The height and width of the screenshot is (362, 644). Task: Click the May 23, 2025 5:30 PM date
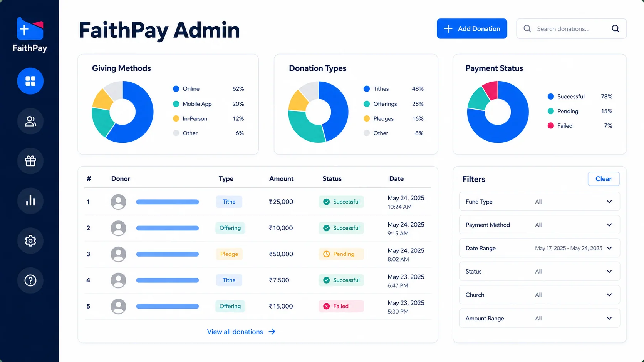[x=406, y=307]
